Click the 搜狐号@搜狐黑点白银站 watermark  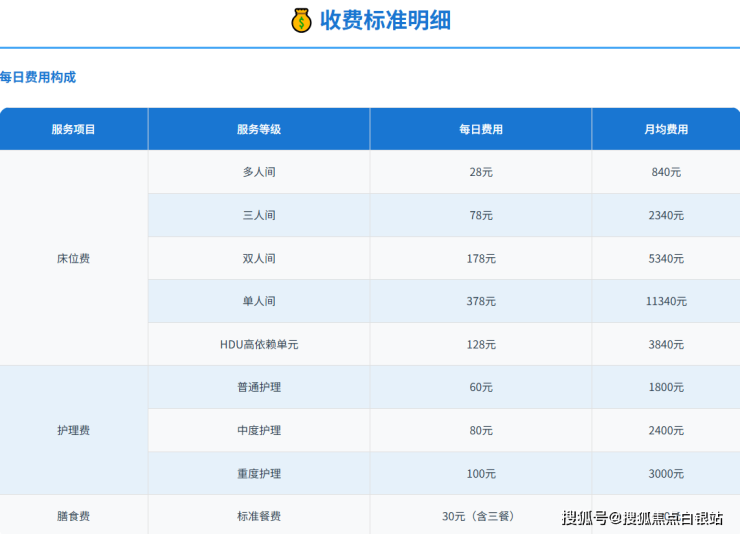click(643, 517)
